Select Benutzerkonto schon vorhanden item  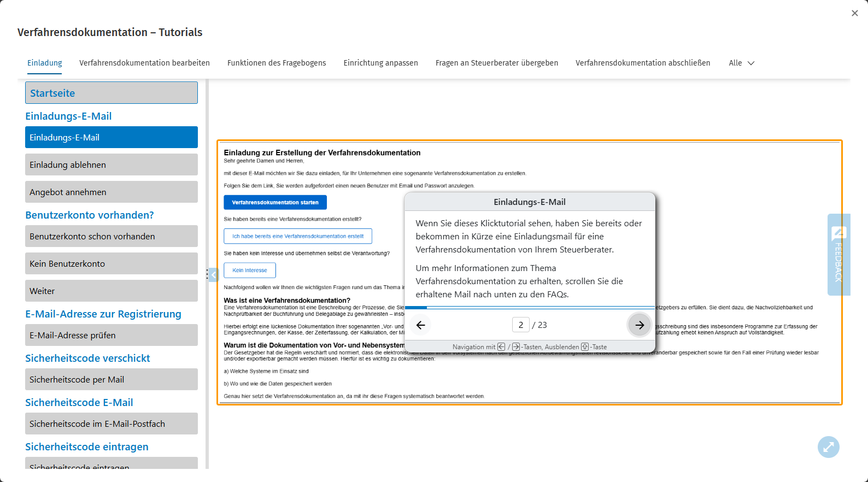click(x=112, y=236)
